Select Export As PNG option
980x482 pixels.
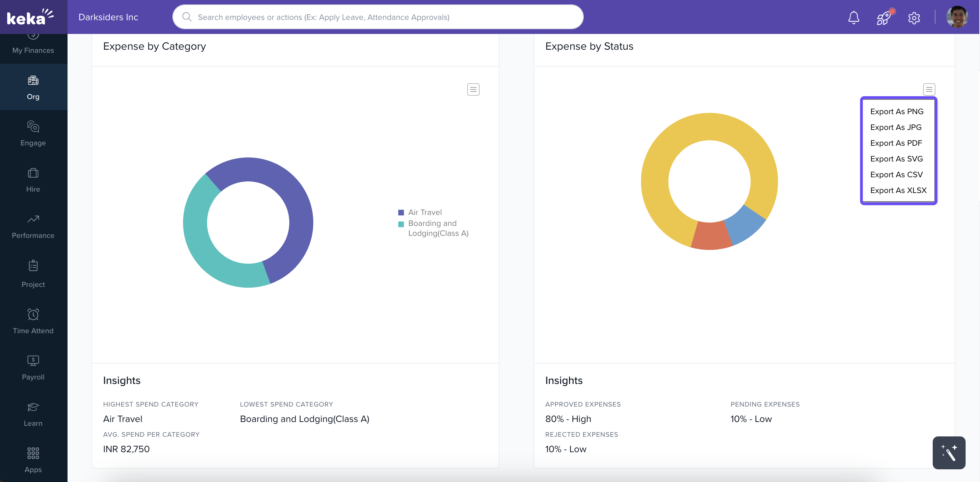896,111
